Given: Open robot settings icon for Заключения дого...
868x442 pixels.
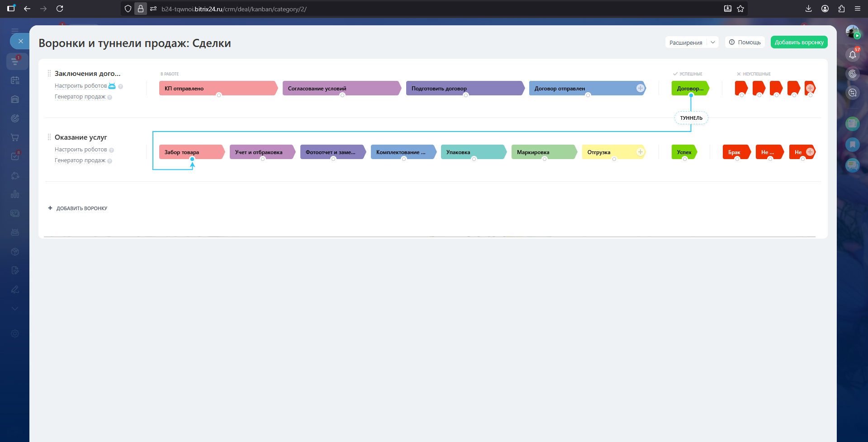Looking at the screenshot, I should click(112, 86).
